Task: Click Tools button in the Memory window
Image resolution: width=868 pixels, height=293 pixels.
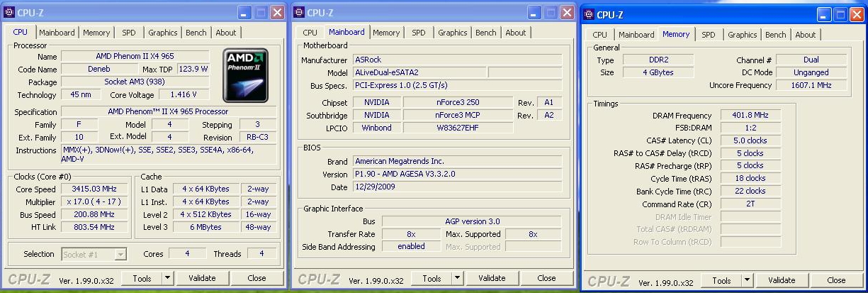Action: [721, 280]
